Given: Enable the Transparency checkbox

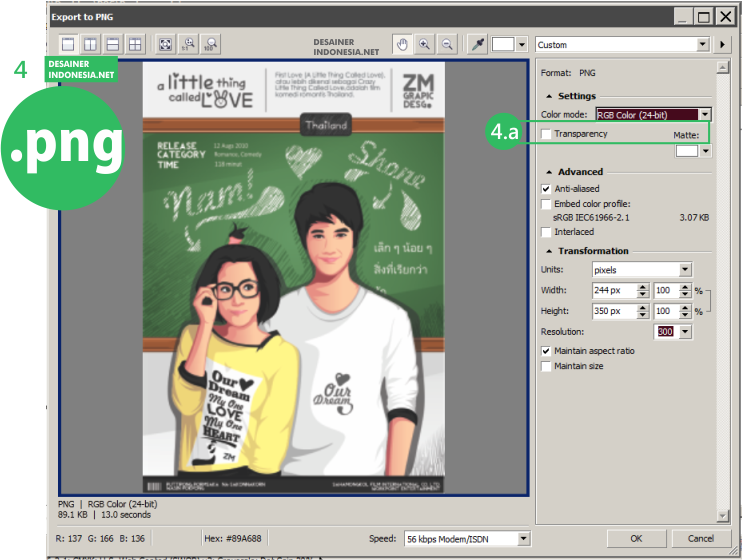Looking at the screenshot, I should [546, 134].
